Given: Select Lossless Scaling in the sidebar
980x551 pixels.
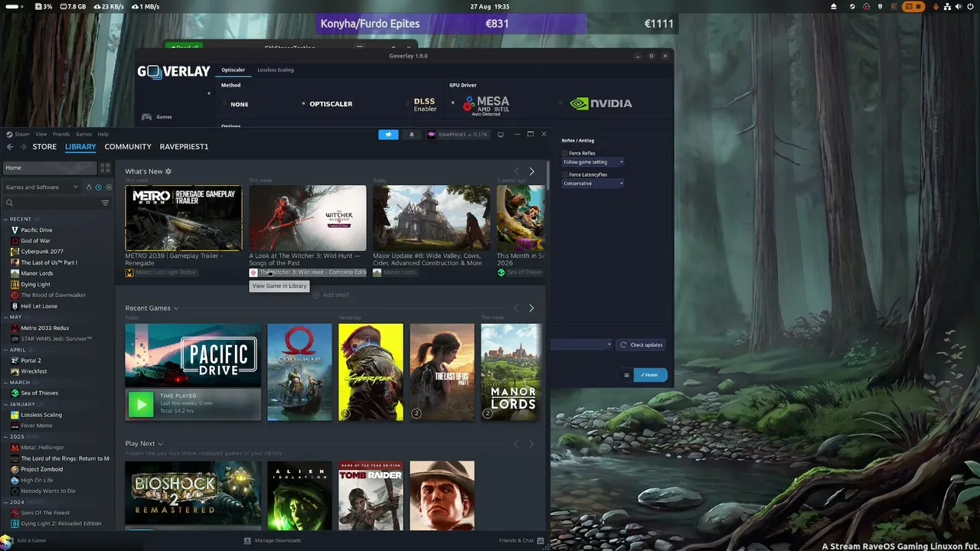Looking at the screenshot, I should tap(41, 415).
